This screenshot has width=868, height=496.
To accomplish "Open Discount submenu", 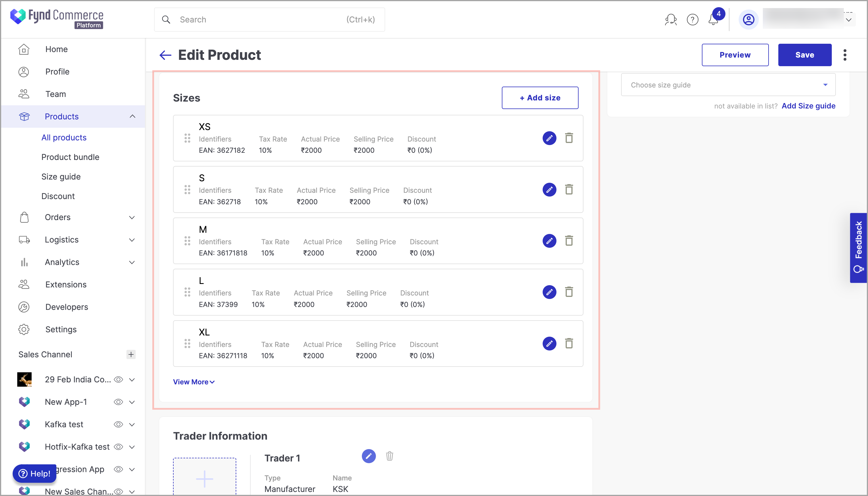I will point(58,196).
